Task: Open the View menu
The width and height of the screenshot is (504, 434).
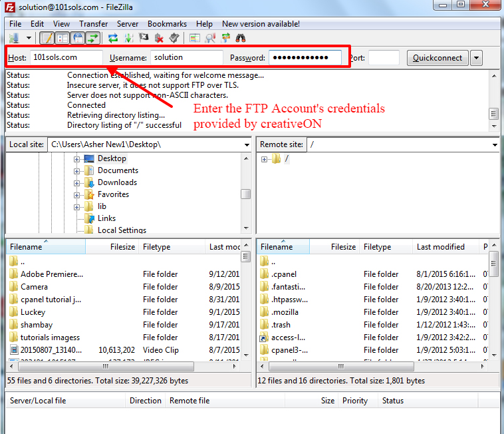Action: point(61,24)
